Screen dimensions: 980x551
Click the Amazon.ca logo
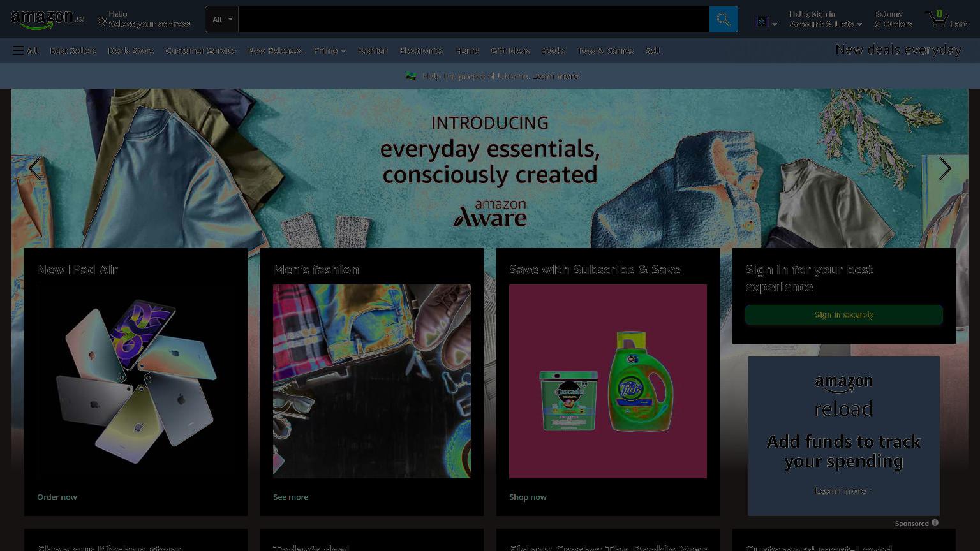click(x=48, y=19)
